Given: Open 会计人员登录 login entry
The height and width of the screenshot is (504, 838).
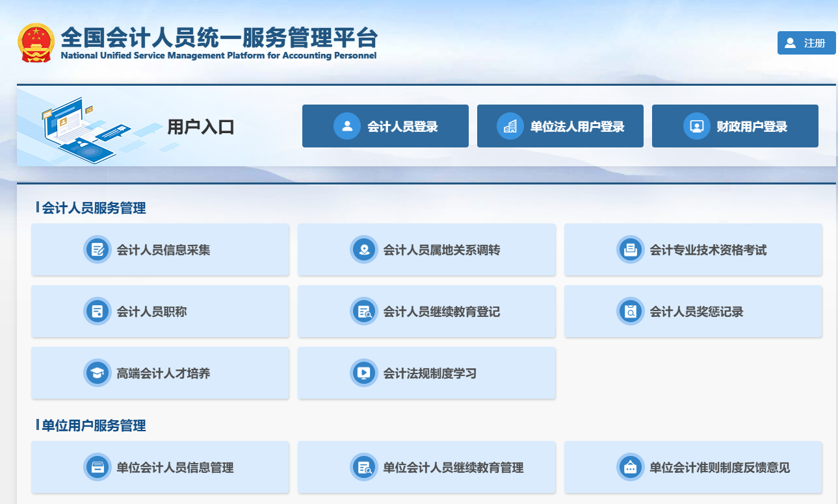Looking at the screenshot, I should coord(385,126).
